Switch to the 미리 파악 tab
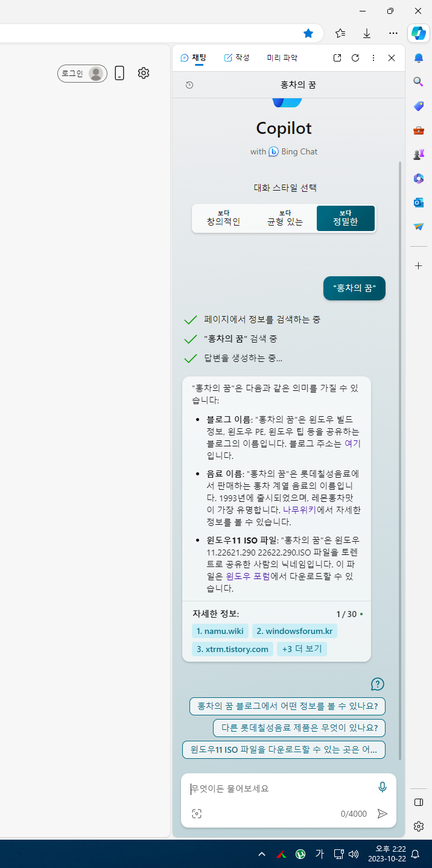Image resolution: width=432 pixels, height=868 pixels. [282, 58]
